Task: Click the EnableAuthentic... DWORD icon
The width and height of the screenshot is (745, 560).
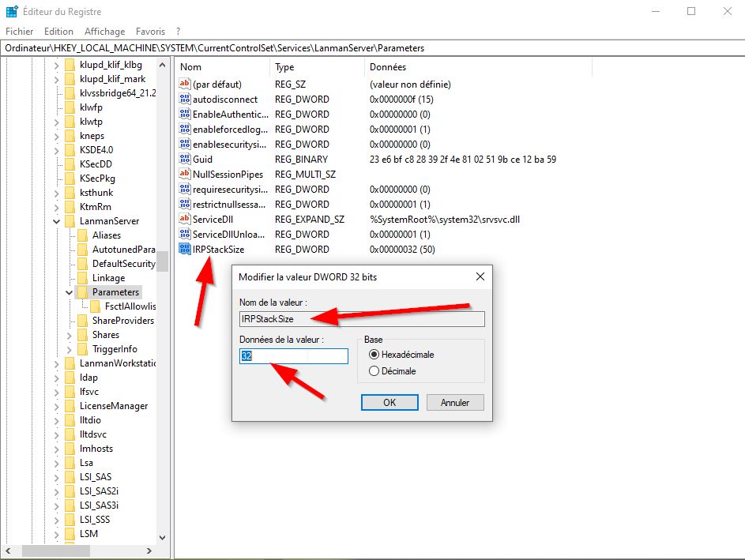Action: tap(184, 114)
